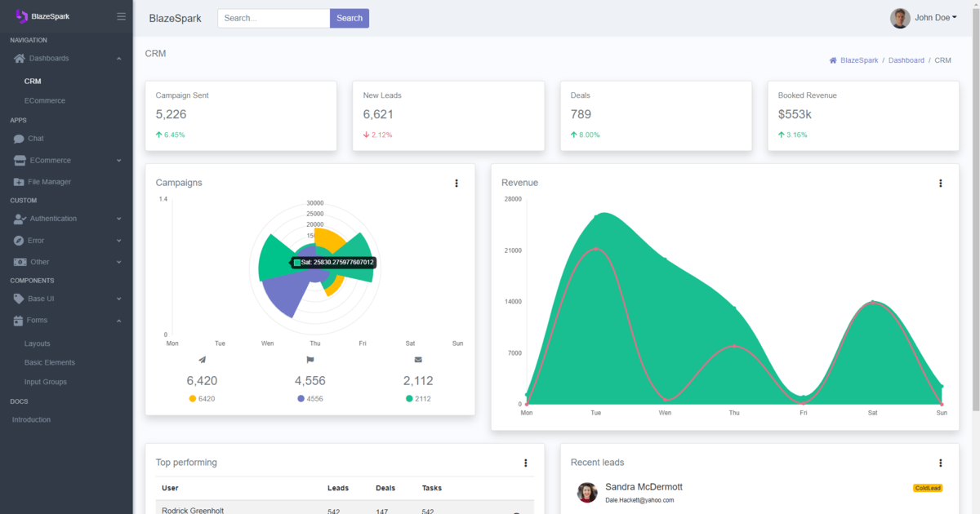
Task: Toggle the yellow 6420 chart legend item
Action: click(x=202, y=399)
